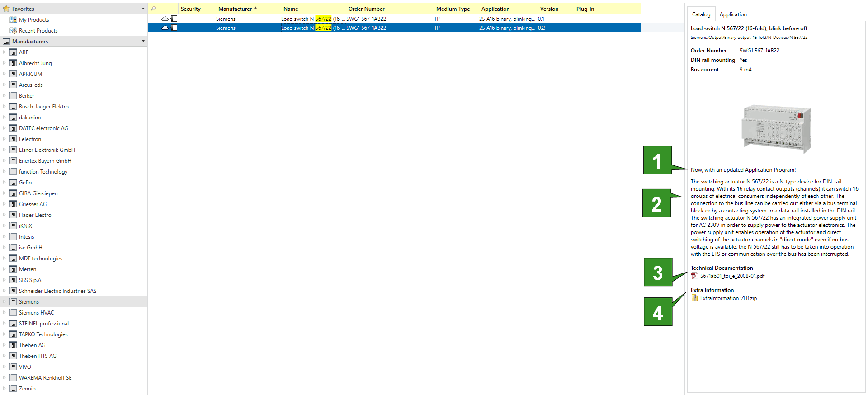Screen dimensions: 868x395
Task: Click the cloud icon on the first Siemens row
Action: tap(165, 19)
